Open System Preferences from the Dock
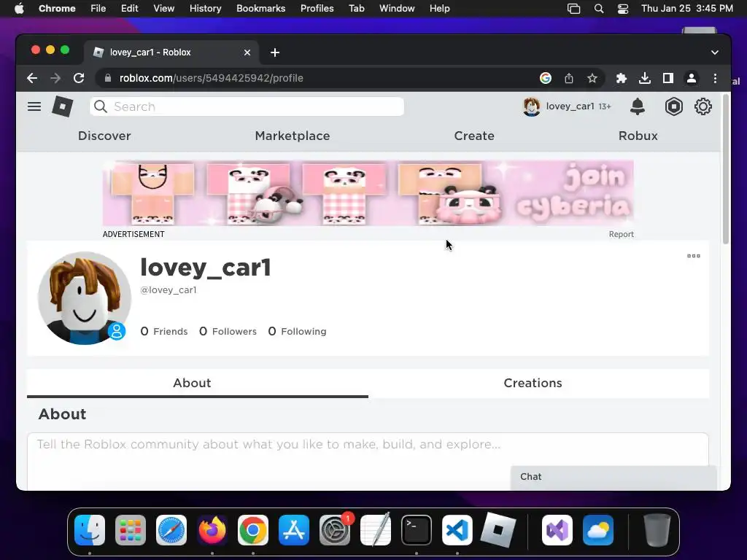The image size is (747, 560). pyautogui.click(x=335, y=530)
